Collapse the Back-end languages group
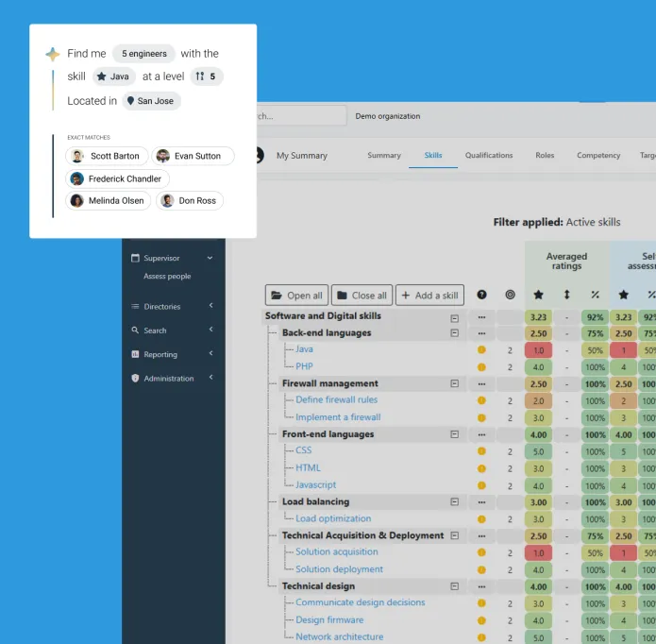 [x=454, y=333]
